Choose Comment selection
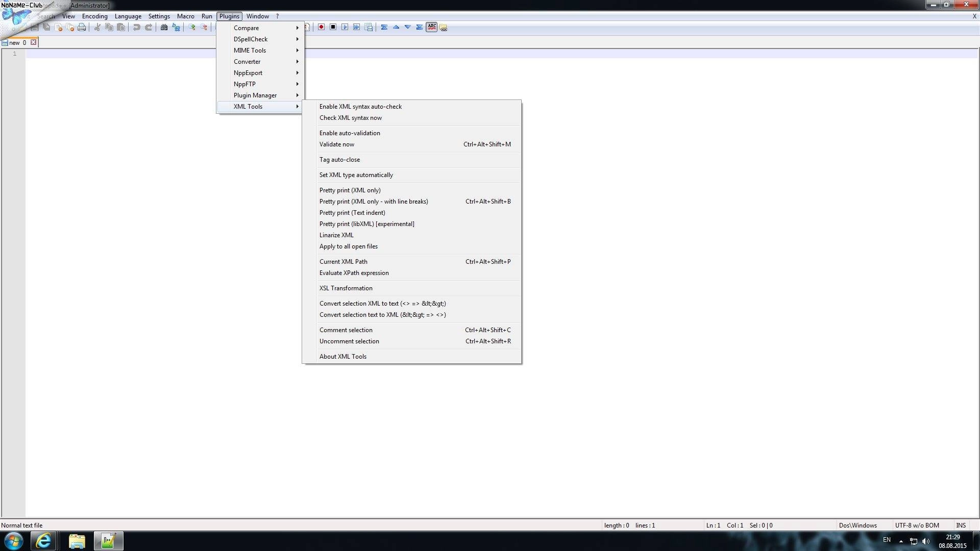Screen dimensions: 980x551 point(411,330)
